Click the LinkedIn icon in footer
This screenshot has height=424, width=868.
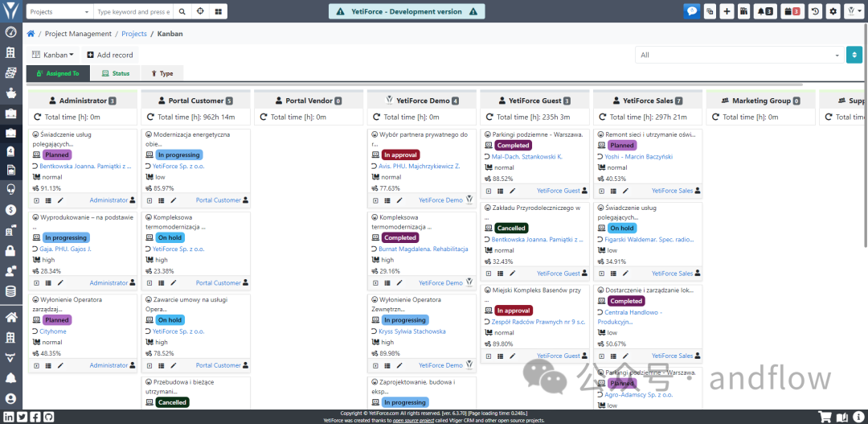[x=9, y=417]
